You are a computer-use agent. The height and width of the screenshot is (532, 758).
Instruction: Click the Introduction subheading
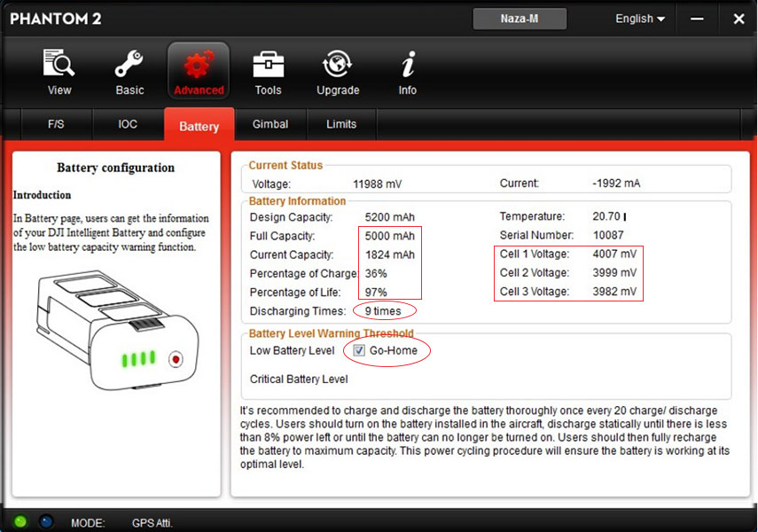tap(42, 195)
